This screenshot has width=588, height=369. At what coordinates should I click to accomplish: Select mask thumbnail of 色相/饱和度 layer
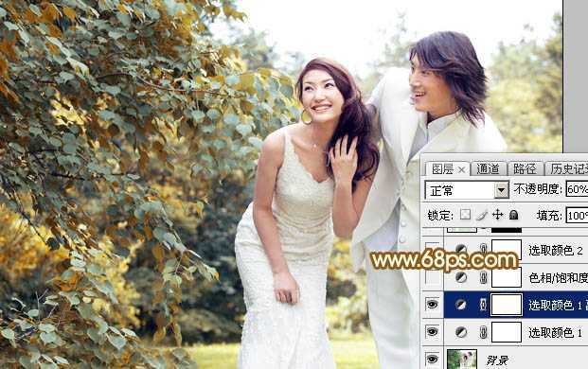coord(507,277)
